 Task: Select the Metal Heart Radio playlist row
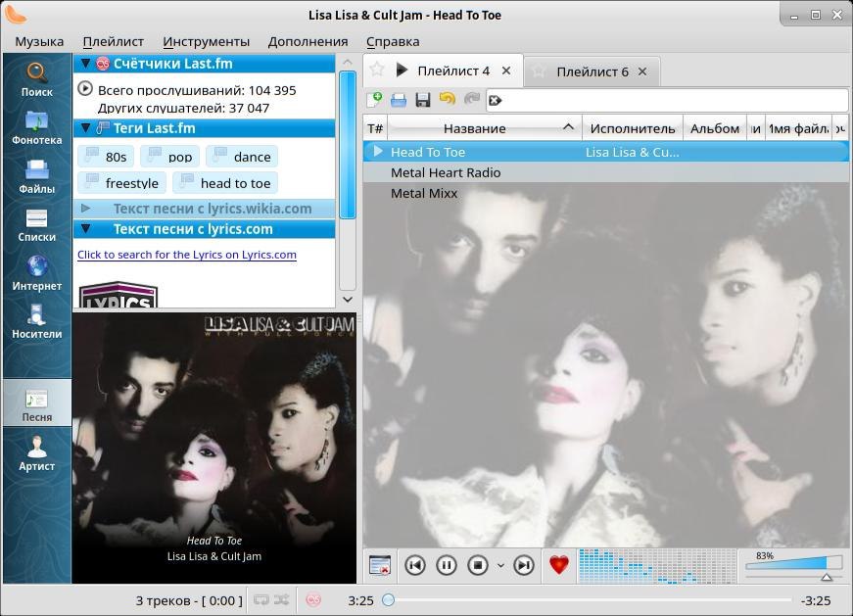[x=605, y=172]
